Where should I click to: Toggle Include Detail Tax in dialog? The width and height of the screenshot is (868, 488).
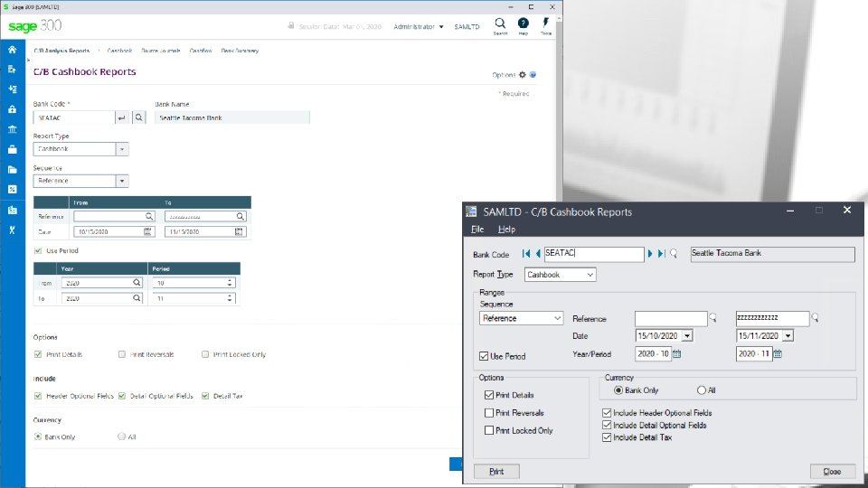[x=607, y=437]
